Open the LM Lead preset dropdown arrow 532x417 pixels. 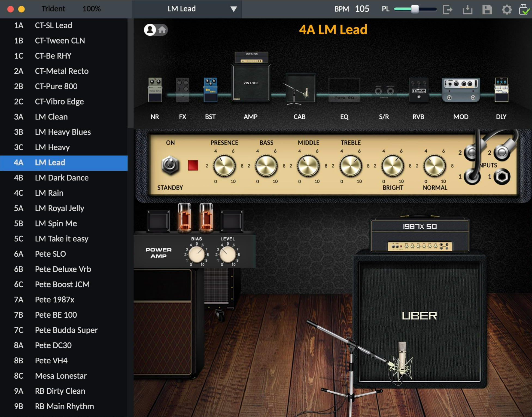pyautogui.click(x=233, y=9)
